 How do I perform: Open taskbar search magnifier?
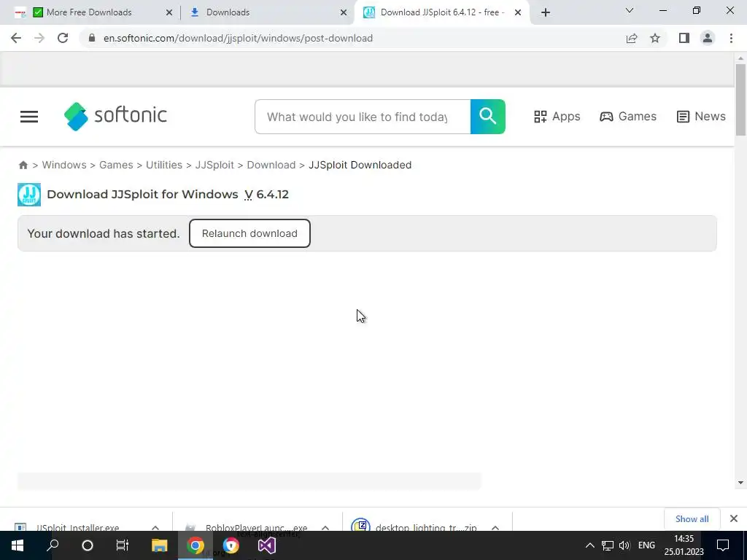coord(53,545)
